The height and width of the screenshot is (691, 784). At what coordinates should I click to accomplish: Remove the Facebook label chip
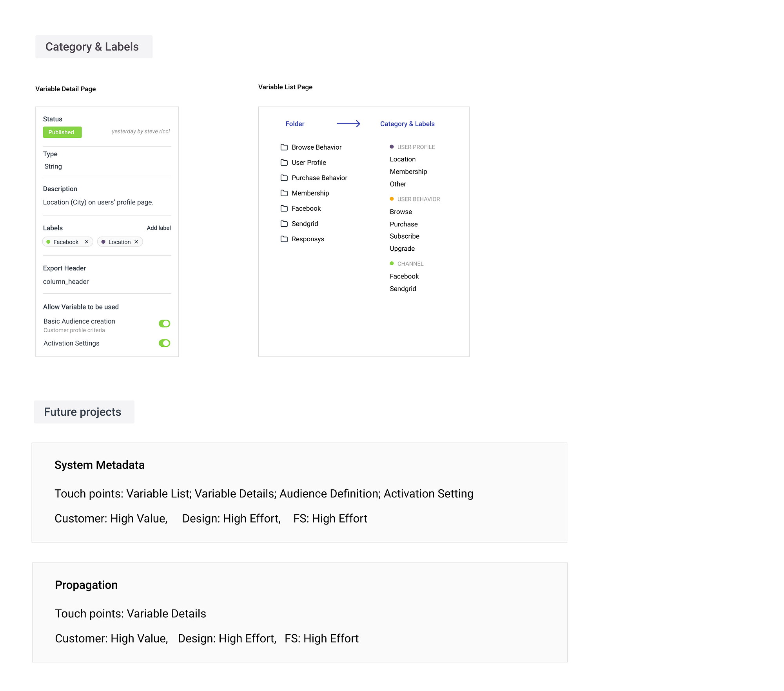tap(87, 242)
